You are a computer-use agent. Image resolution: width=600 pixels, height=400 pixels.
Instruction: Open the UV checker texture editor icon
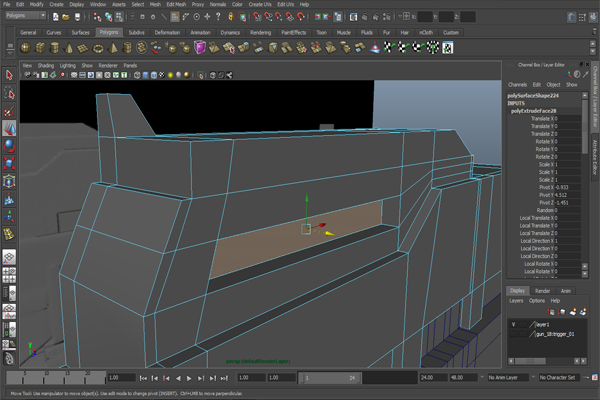[447, 48]
